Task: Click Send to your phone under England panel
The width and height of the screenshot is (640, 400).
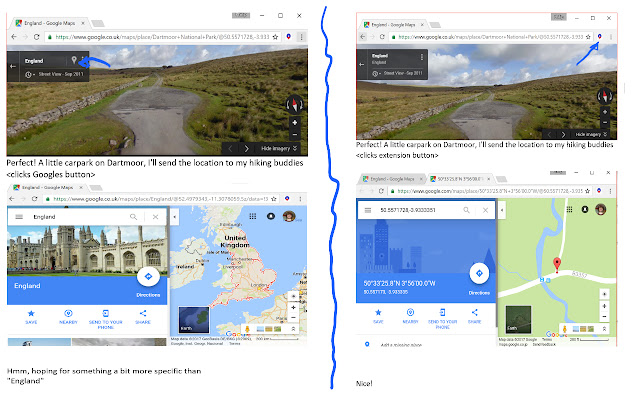Action: click(x=106, y=318)
